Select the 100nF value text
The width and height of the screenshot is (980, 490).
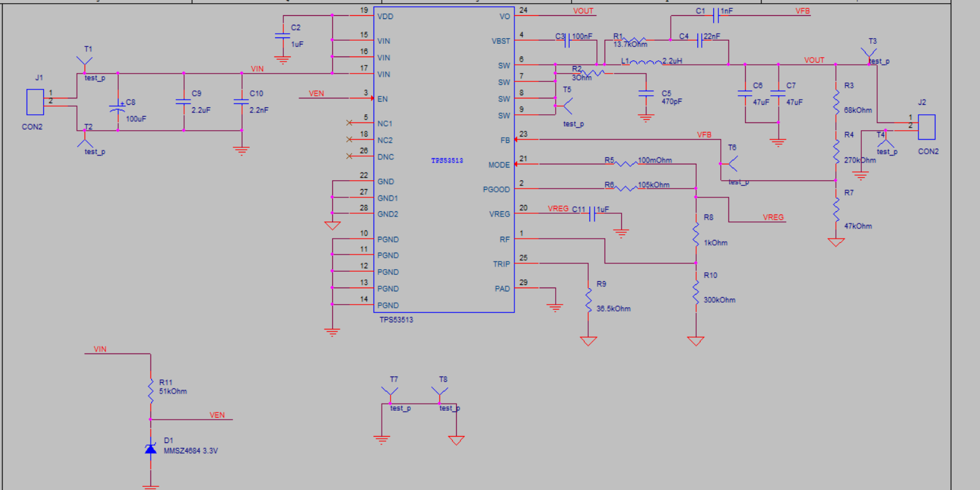(583, 36)
